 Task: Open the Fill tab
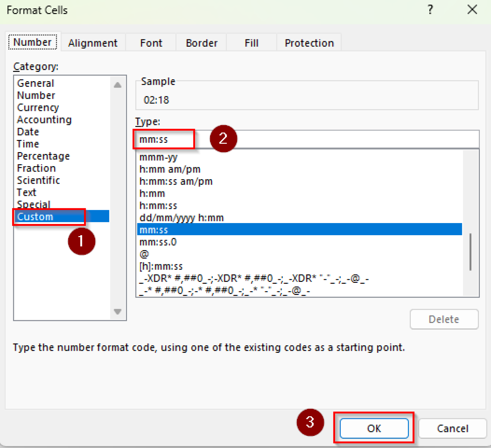point(251,42)
